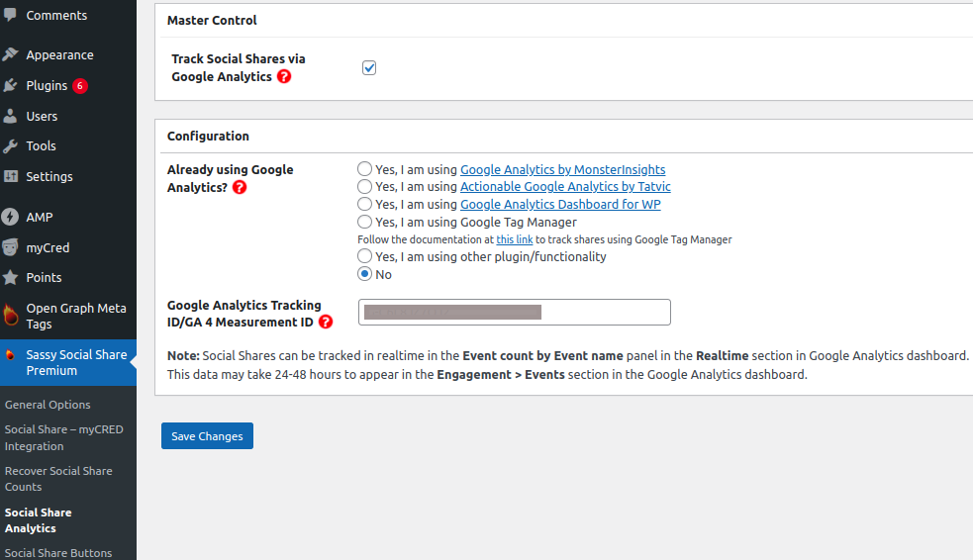This screenshot has height=560, width=973.
Task: Follow Google Analytics by MonsterInsights link
Action: [x=563, y=169]
